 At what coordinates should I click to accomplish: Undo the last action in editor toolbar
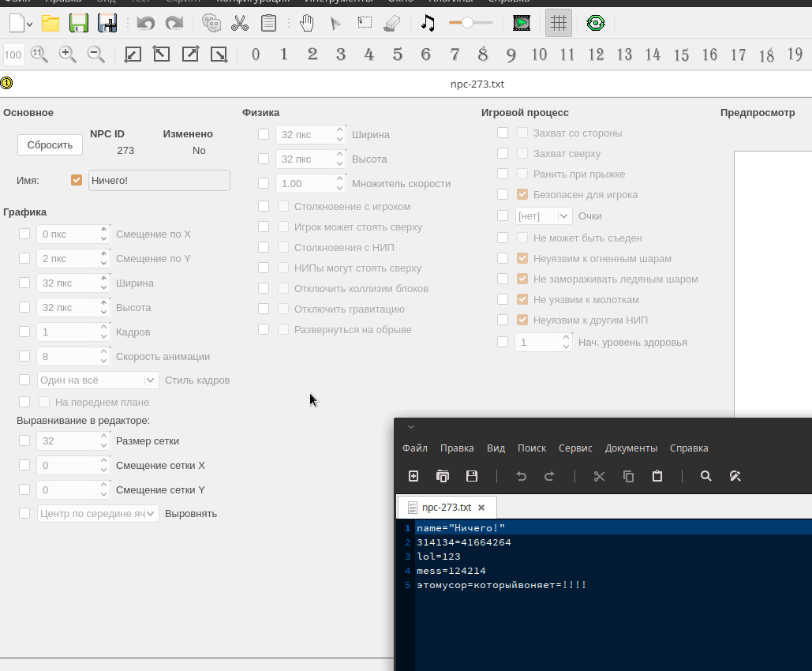coord(146,24)
